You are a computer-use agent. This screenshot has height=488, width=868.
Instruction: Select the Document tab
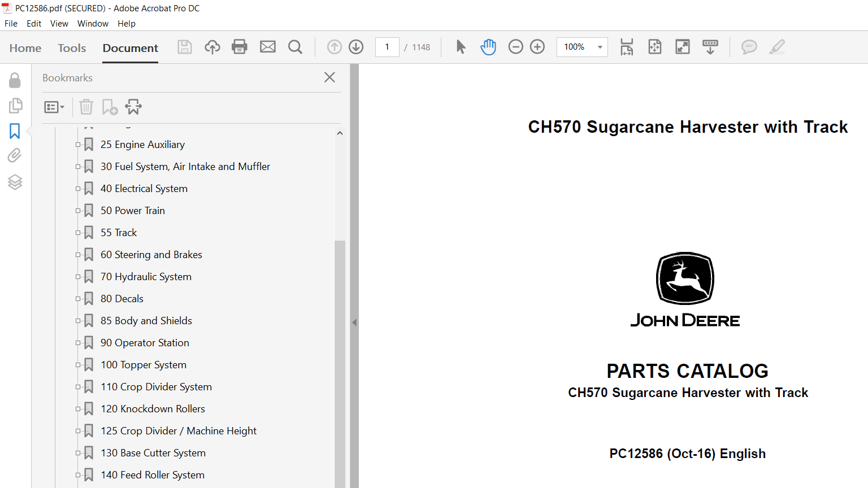pos(131,48)
